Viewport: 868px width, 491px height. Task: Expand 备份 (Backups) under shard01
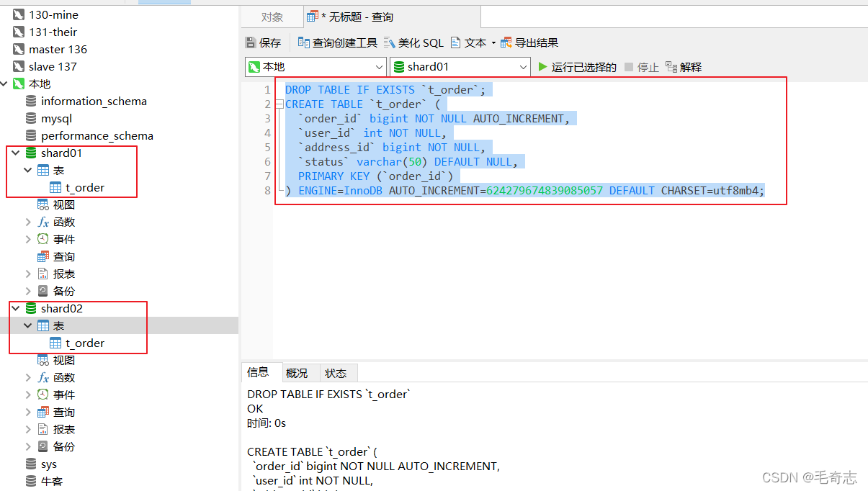[x=28, y=291]
